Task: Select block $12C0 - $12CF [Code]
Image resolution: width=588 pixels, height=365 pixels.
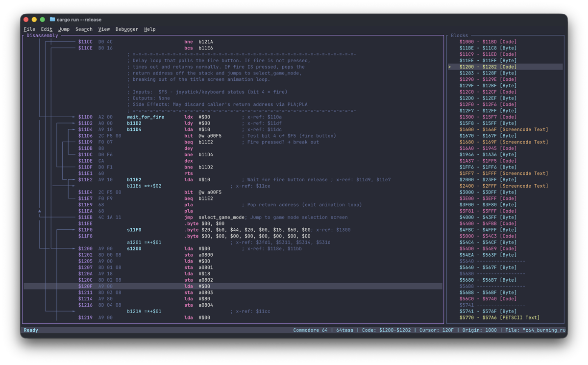Action: click(505, 92)
